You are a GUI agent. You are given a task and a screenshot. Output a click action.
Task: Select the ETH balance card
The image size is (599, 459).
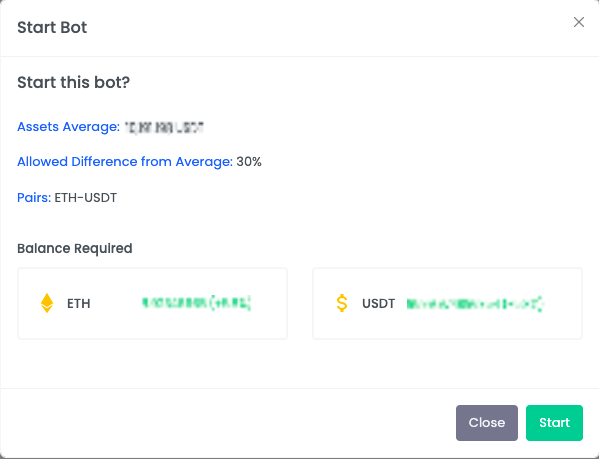pos(152,304)
